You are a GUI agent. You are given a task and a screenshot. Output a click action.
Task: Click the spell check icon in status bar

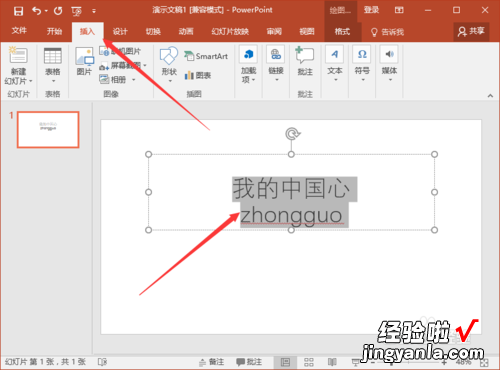pos(102,362)
